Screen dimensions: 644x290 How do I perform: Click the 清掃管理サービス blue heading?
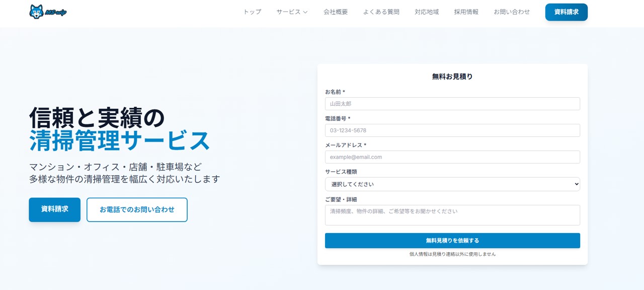[x=120, y=141]
